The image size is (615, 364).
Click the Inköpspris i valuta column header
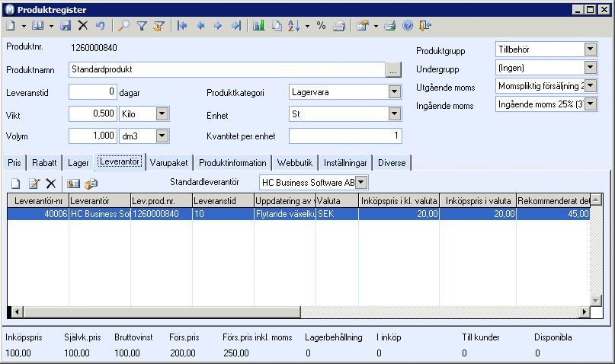click(478, 201)
